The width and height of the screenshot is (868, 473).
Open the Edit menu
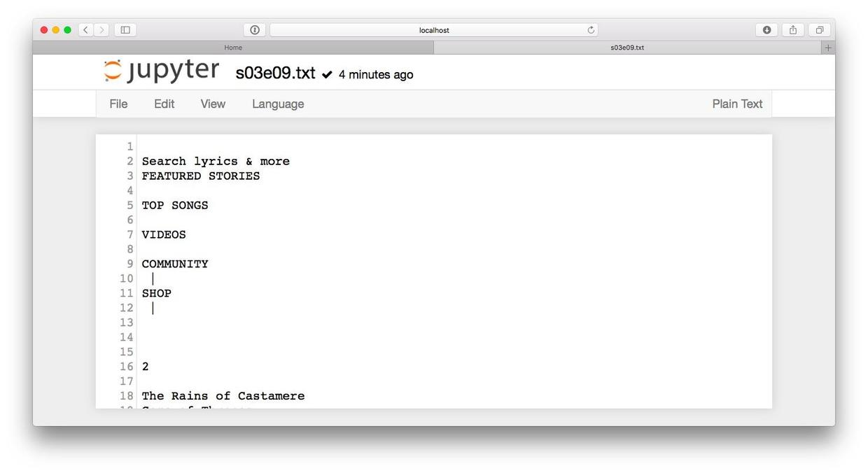tap(164, 104)
